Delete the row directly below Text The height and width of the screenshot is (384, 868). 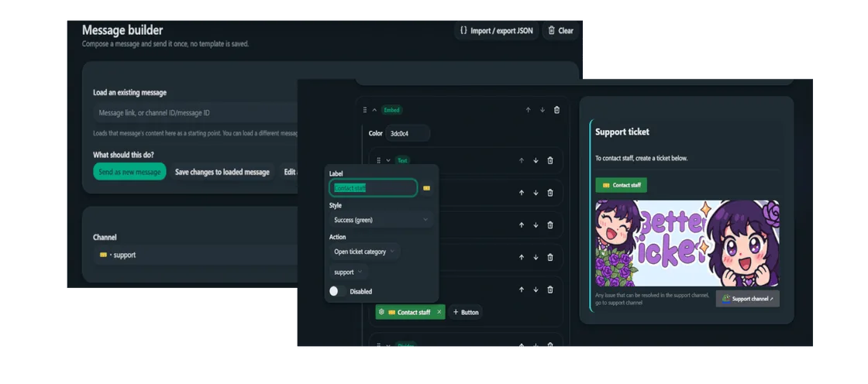550,193
